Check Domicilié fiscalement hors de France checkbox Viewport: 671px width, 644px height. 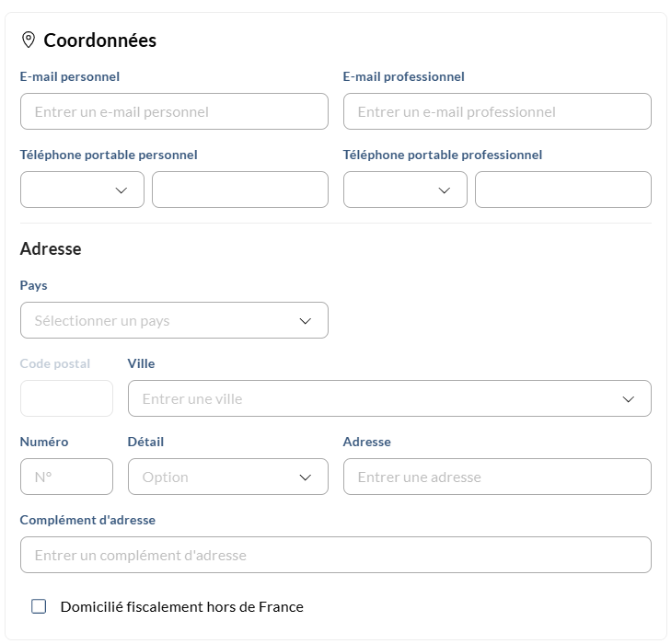coord(39,606)
